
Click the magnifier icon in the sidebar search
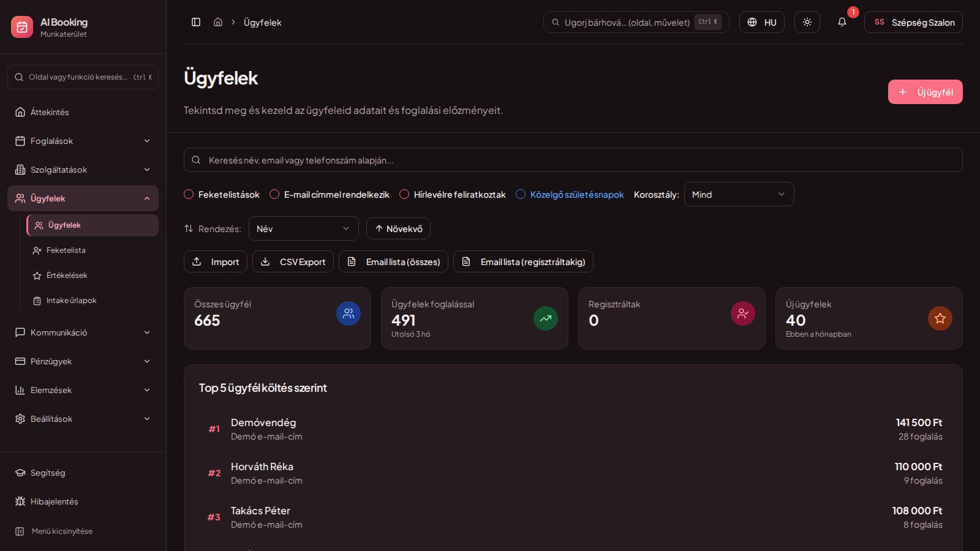[x=19, y=77]
